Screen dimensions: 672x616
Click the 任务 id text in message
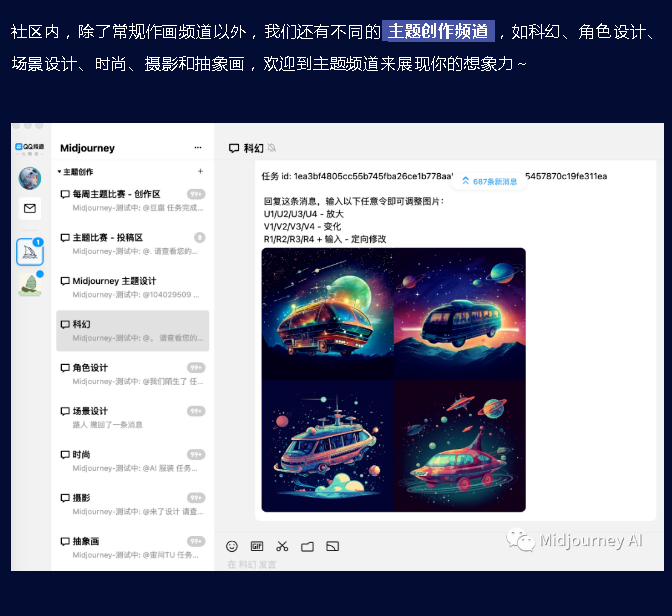[434, 176]
